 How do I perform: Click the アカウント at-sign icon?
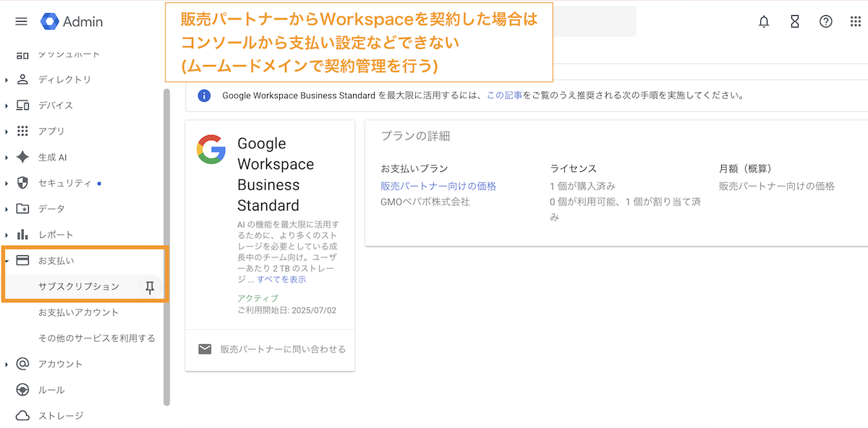pyautogui.click(x=22, y=364)
